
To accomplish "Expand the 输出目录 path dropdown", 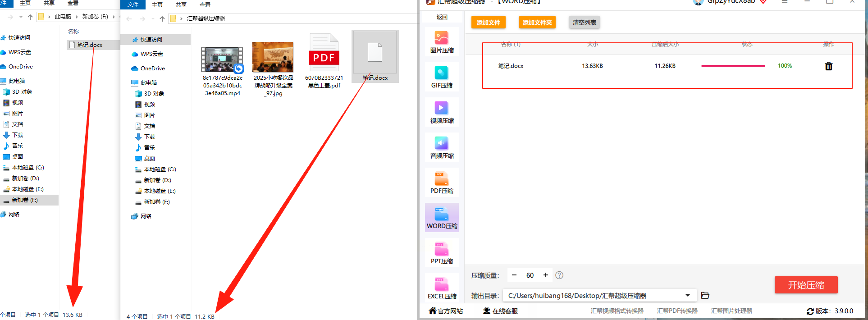I will (x=688, y=296).
